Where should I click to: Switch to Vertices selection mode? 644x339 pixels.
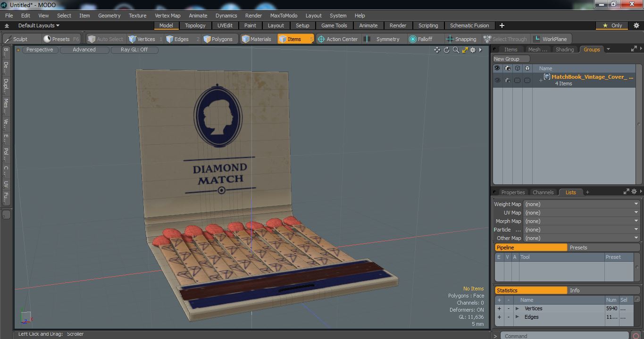pos(145,39)
